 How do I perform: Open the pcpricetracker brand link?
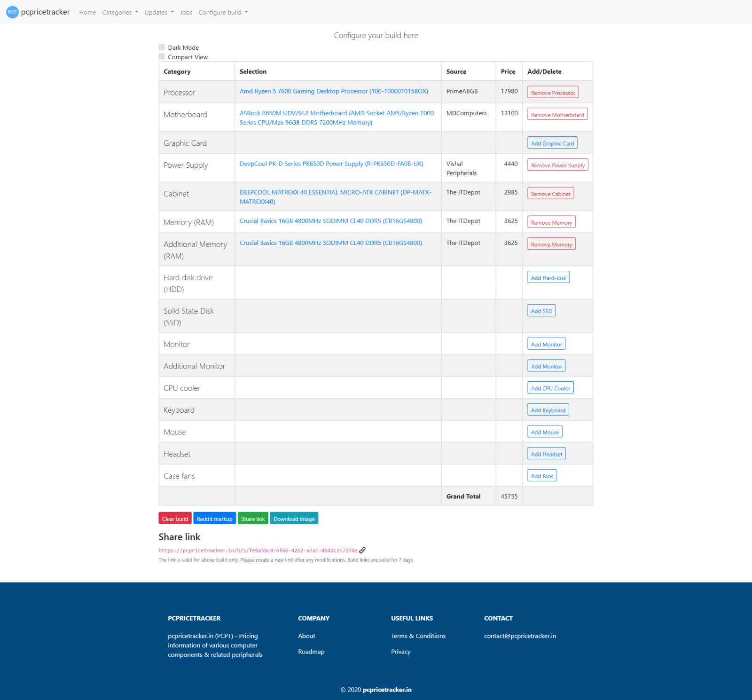click(45, 12)
